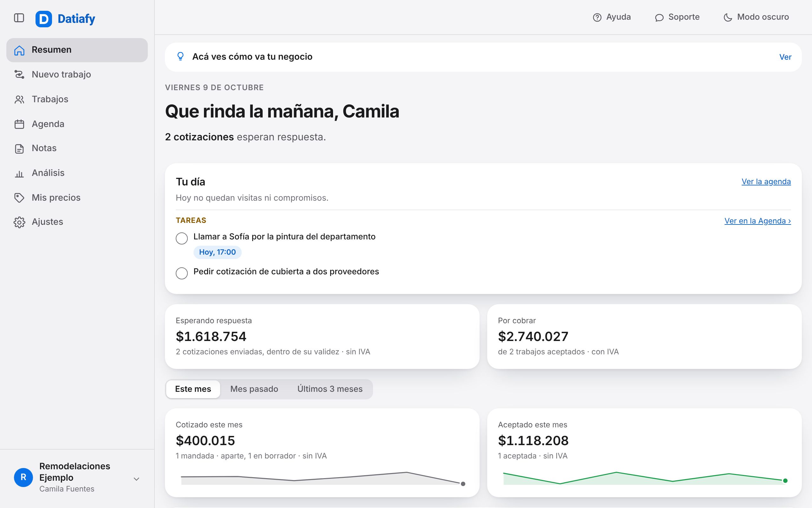Image resolution: width=812 pixels, height=508 pixels.
Task: Open Resumen via its home icon
Action: [x=19, y=50]
